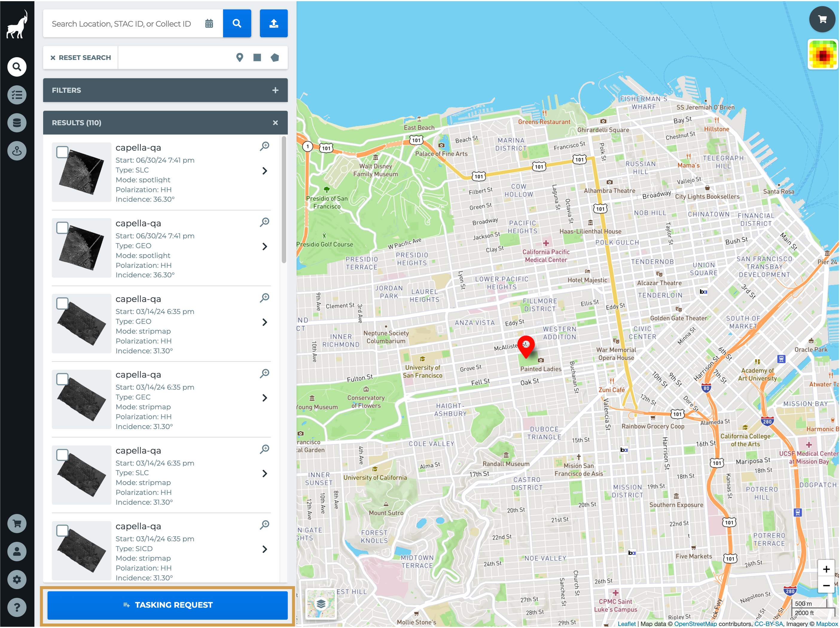Open settings gear in the sidebar
Image resolution: width=840 pixels, height=628 pixels.
tap(17, 580)
